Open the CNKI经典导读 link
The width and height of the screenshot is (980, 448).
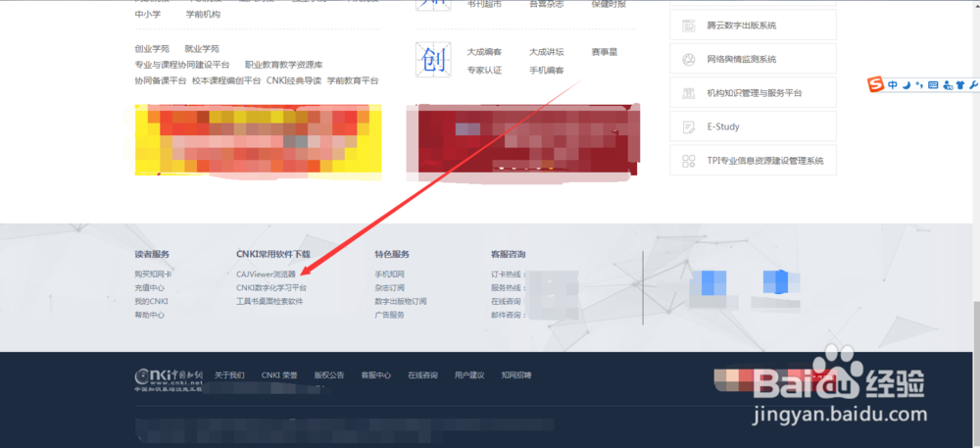pos(294,81)
